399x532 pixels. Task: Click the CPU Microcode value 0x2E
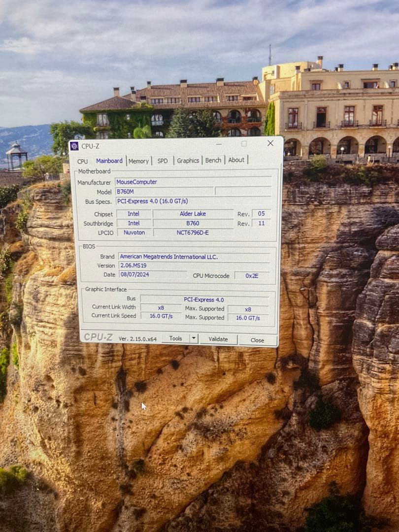pyautogui.click(x=252, y=276)
